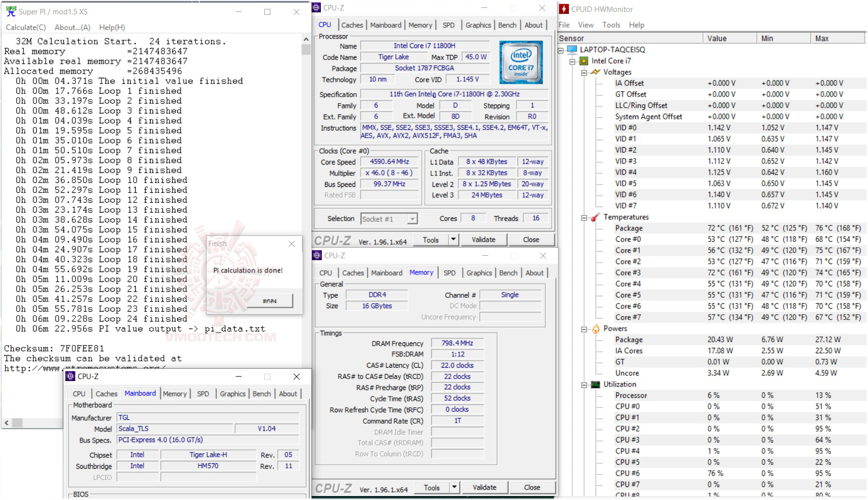This screenshot has height=500, width=868.
Task: Select the VID #0 voltage row
Action: point(740,128)
